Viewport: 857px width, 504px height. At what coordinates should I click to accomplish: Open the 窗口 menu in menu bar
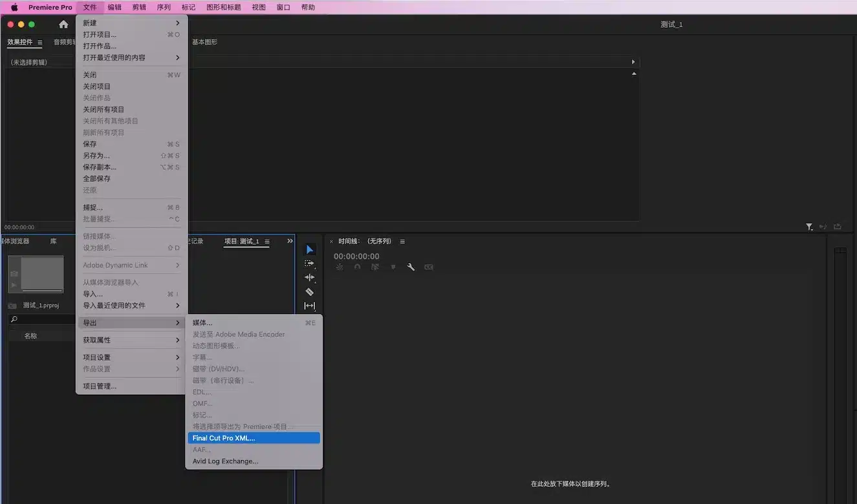pos(283,7)
